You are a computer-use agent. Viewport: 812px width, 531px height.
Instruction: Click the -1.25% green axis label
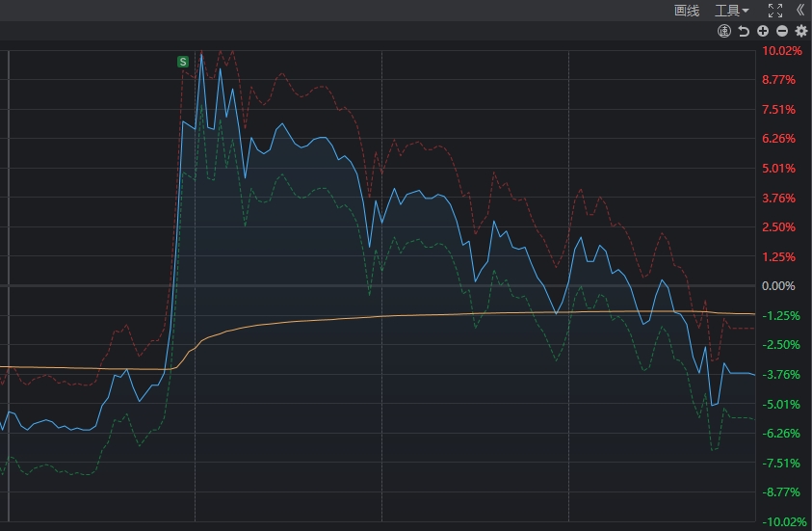pyautogui.click(x=780, y=315)
